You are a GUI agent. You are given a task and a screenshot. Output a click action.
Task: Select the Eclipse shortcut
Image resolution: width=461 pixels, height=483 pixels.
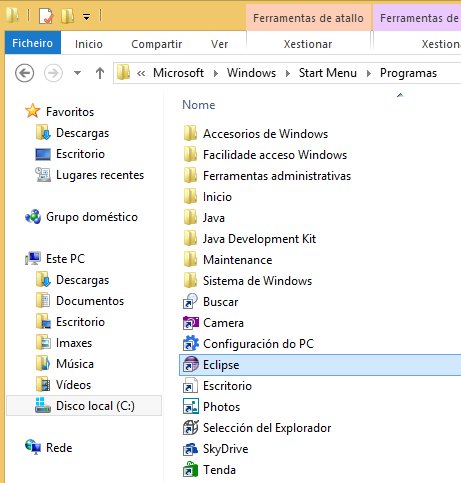320,365
